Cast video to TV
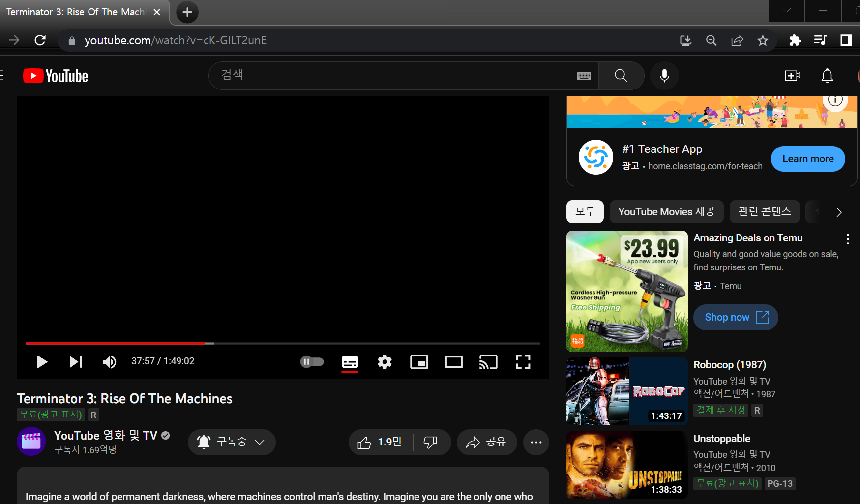 pyautogui.click(x=488, y=362)
